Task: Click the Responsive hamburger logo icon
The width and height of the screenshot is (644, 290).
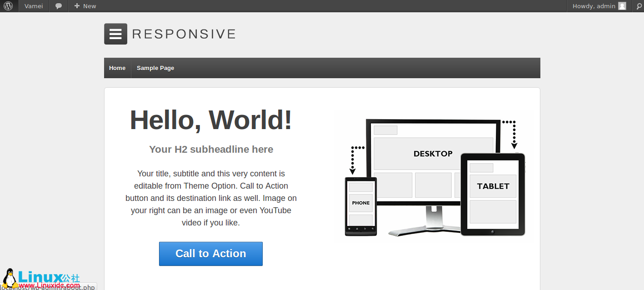Action: point(115,34)
